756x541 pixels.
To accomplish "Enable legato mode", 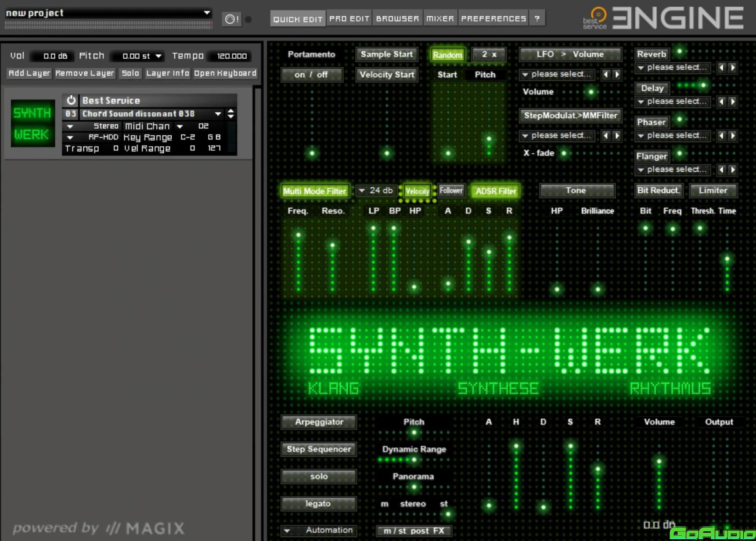I will [319, 504].
